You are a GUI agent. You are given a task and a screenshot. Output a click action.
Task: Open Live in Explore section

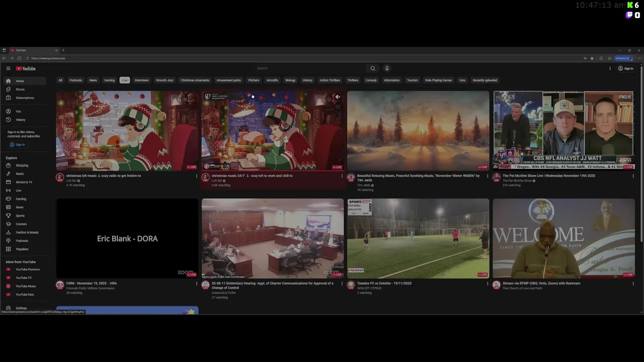click(x=25, y=191)
